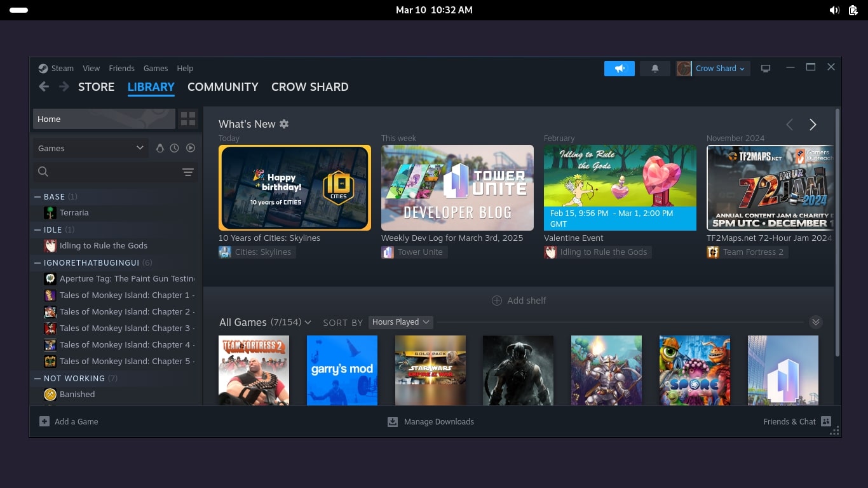
Task: Click the Add shelf plus icon
Action: click(497, 301)
